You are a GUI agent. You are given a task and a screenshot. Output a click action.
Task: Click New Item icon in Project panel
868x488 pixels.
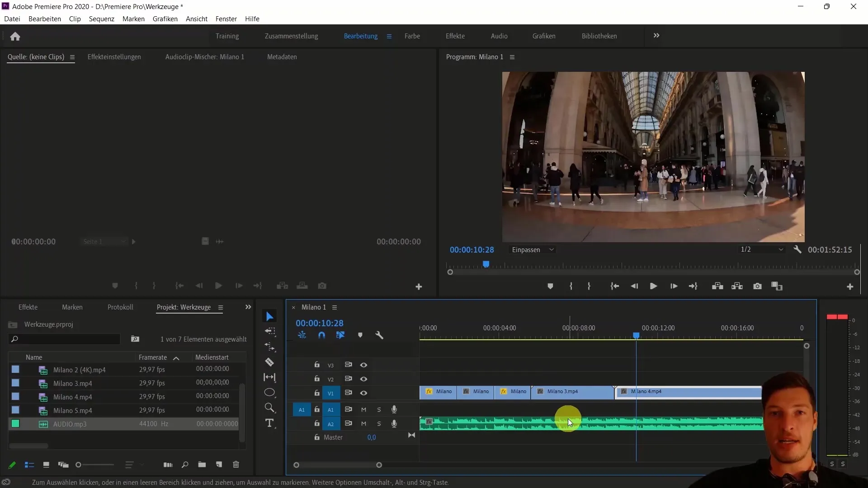[x=219, y=465]
